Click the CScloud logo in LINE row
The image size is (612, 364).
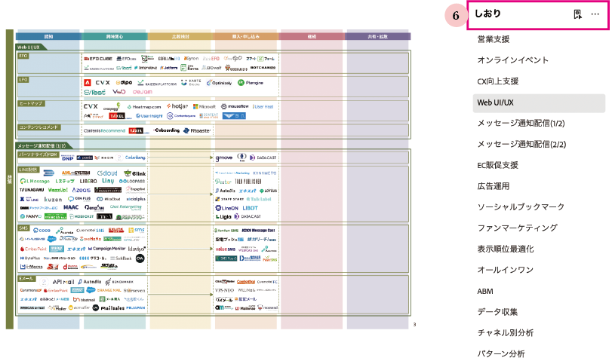click(107, 173)
